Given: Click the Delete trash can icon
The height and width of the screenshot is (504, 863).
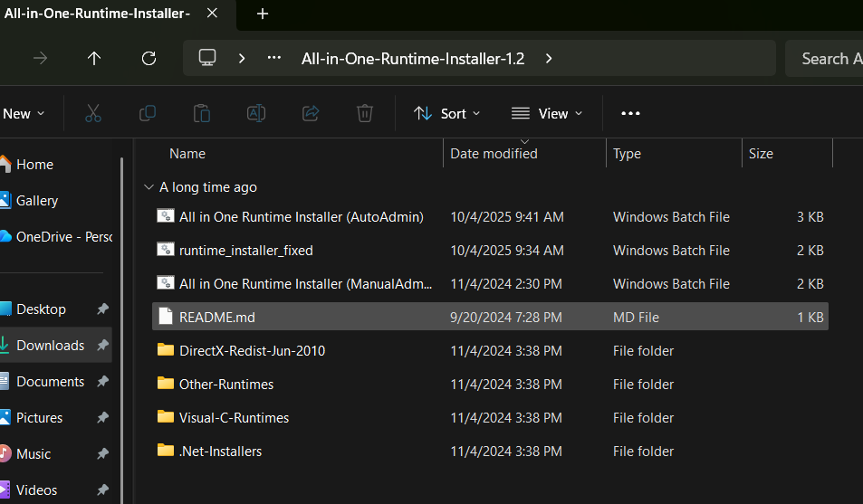Looking at the screenshot, I should (x=364, y=113).
